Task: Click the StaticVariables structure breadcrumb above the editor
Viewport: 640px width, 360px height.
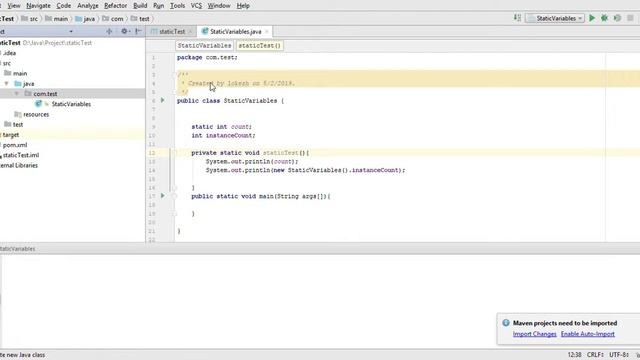Action: (204, 46)
